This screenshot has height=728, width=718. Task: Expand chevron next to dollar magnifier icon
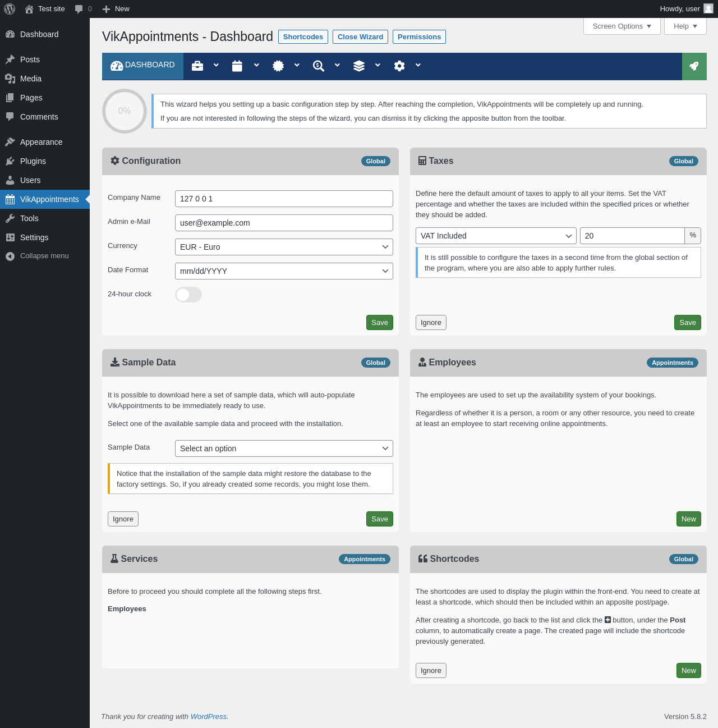click(x=337, y=66)
